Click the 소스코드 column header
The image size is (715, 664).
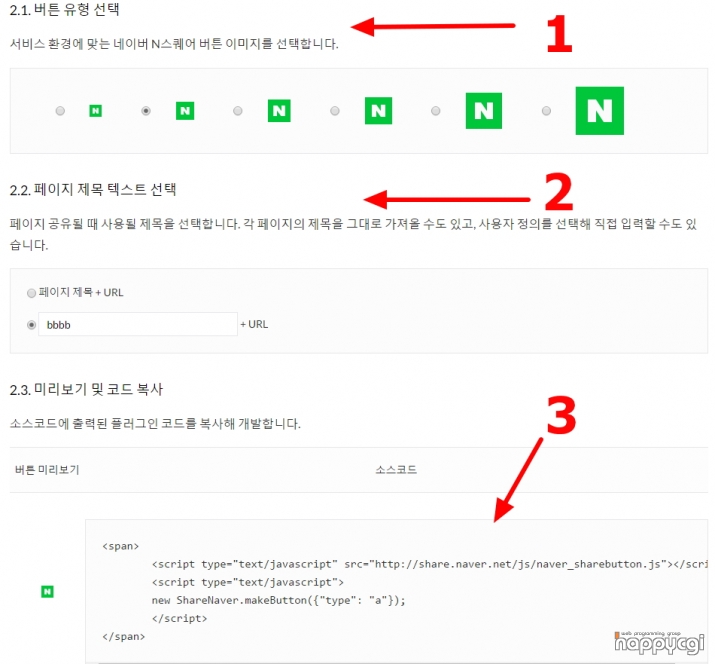(396, 470)
